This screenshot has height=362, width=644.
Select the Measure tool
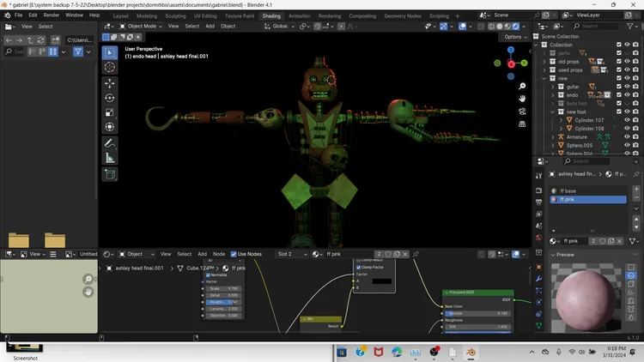point(110,158)
